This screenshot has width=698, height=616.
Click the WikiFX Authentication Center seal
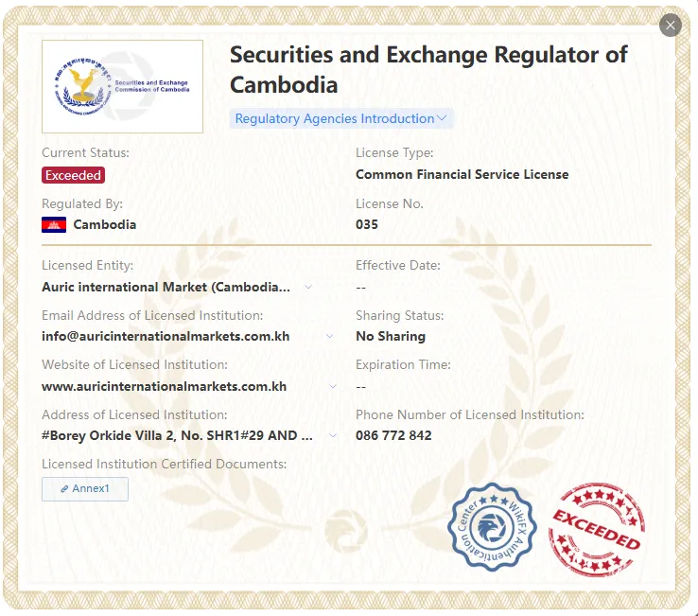(x=492, y=527)
